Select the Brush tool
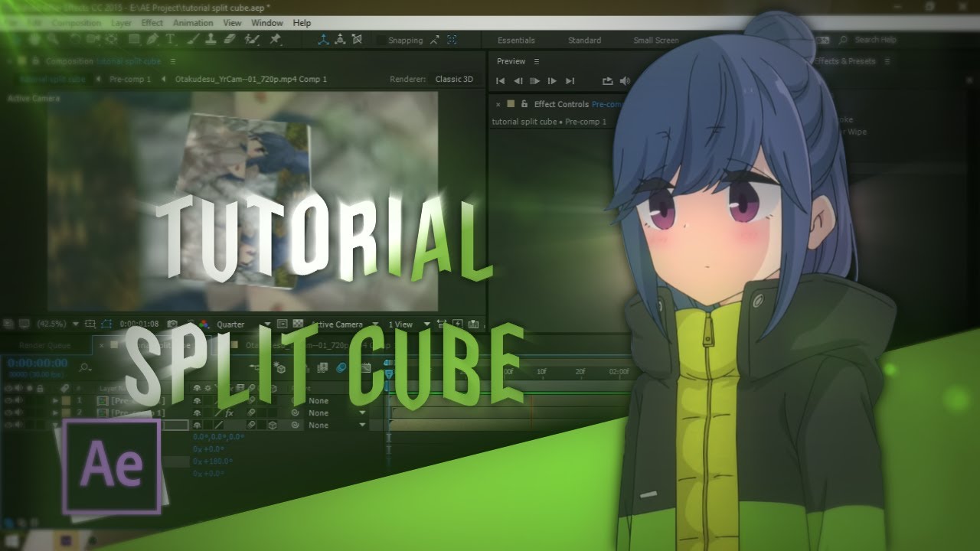Viewport: 980px width, 551px height. pyautogui.click(x=194, y=39)
